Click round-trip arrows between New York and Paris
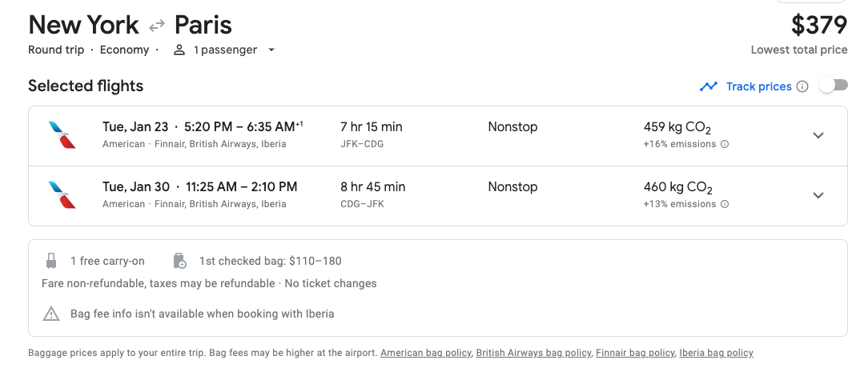The width and height of the screenshot is (868, 368). [157, 26]
